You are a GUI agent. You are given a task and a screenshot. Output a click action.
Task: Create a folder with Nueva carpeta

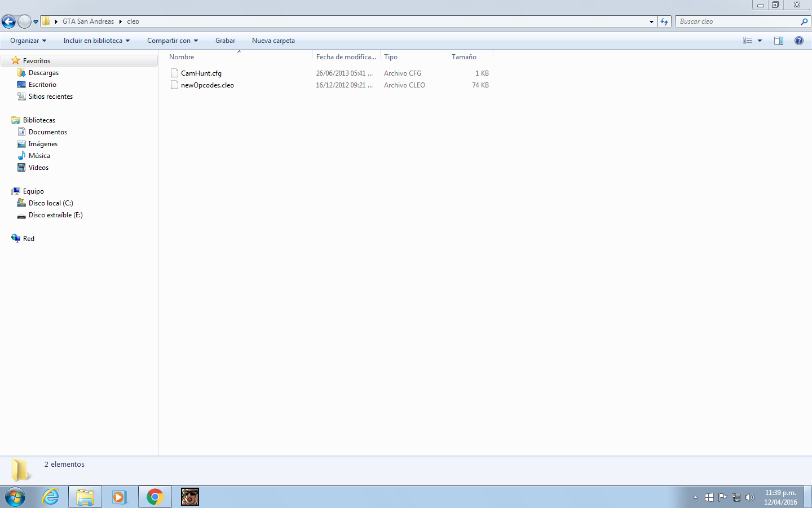273,41
